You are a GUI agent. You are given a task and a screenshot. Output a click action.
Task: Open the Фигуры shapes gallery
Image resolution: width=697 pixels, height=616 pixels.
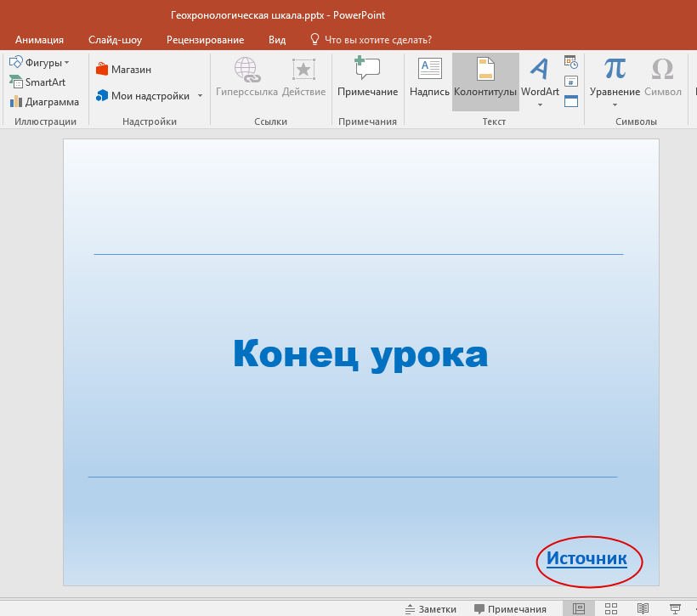click(39, 63)
